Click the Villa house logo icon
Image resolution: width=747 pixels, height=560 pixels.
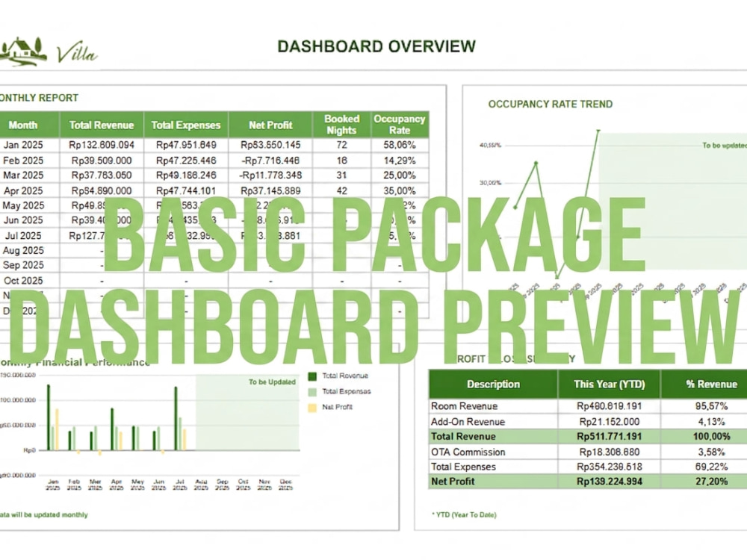[x=23, y=52]
